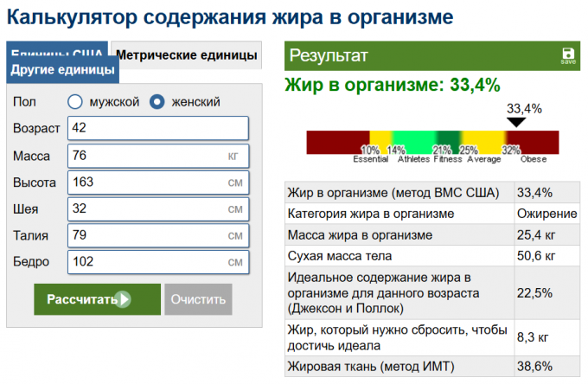Switch to the Метрические единицы tab
This screenshot has height=384, width=588.
186,54
